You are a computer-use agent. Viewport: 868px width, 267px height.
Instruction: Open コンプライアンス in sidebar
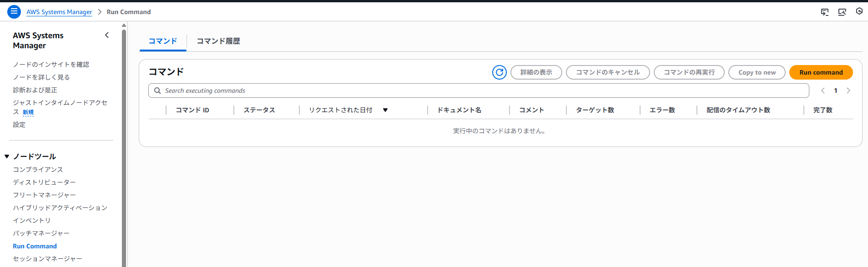tap(38, 170)
